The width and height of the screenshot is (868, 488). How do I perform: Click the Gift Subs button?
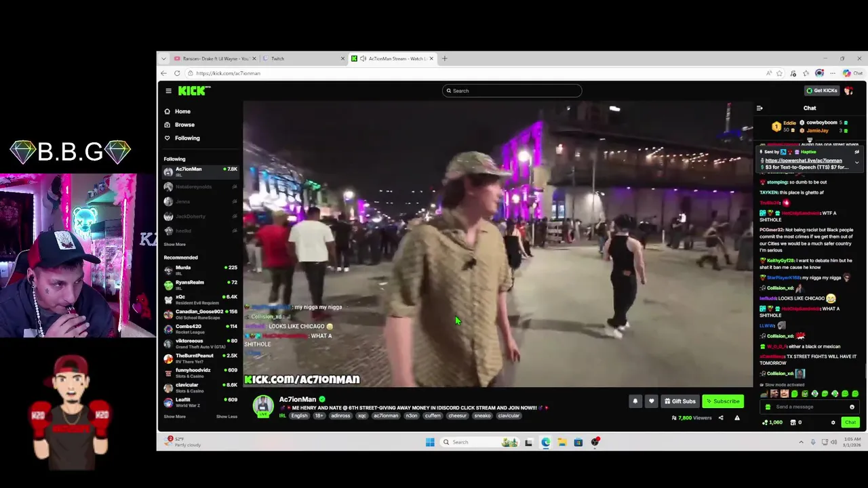pos(680,401)
